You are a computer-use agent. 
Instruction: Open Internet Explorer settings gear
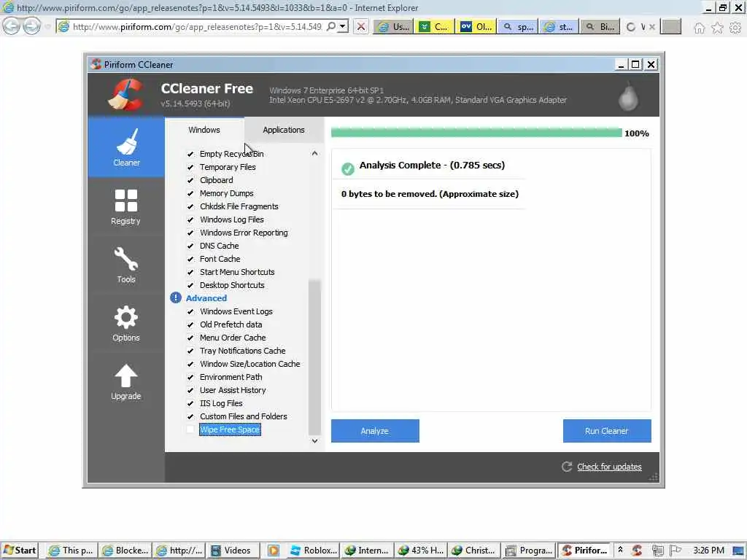click(735, 28)
